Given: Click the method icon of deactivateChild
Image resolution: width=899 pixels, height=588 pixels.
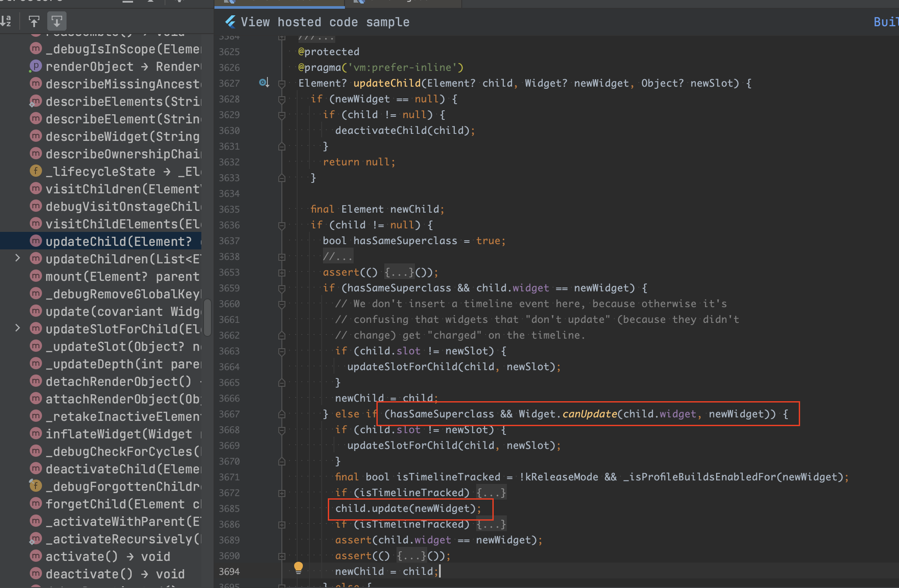Looking at the screenshot, I should (x=36, y=469).
